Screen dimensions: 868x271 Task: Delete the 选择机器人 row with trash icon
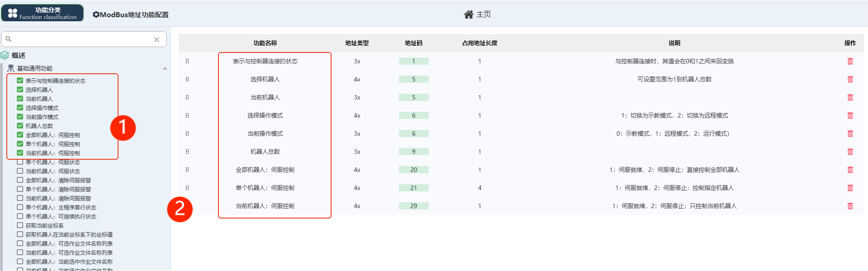tap(850, 79)
